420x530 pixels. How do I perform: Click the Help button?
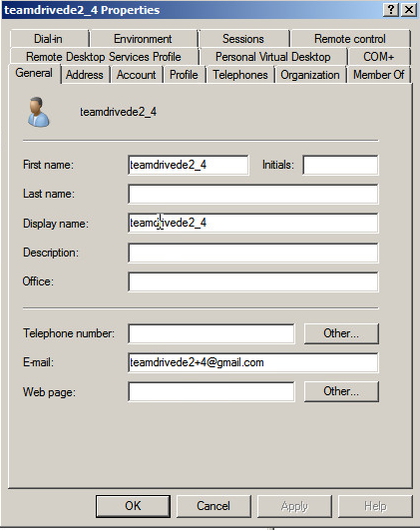pos(375,506)
